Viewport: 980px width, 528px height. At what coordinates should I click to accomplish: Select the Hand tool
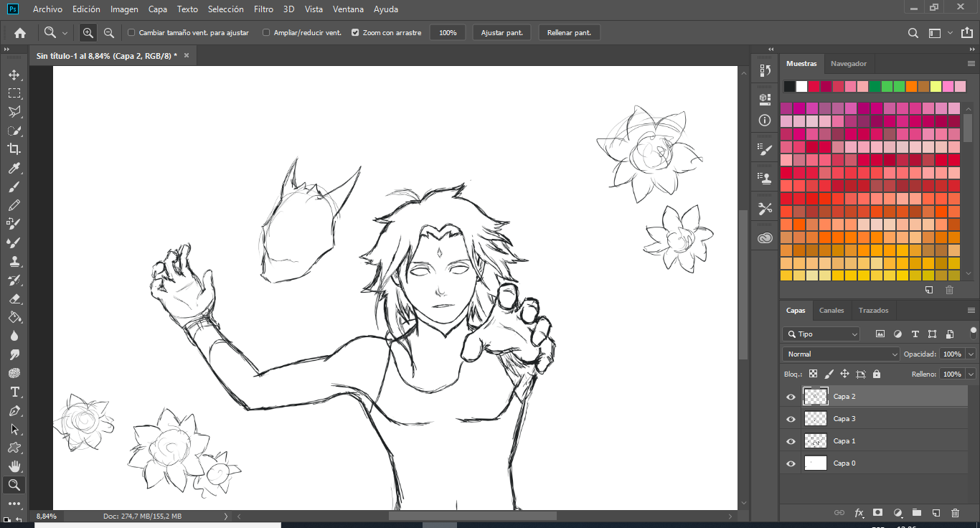(14, 466)
